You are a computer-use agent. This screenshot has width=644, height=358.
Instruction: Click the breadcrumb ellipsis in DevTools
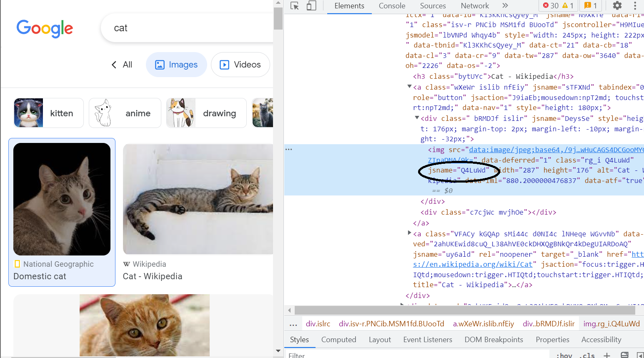(293, 324)
